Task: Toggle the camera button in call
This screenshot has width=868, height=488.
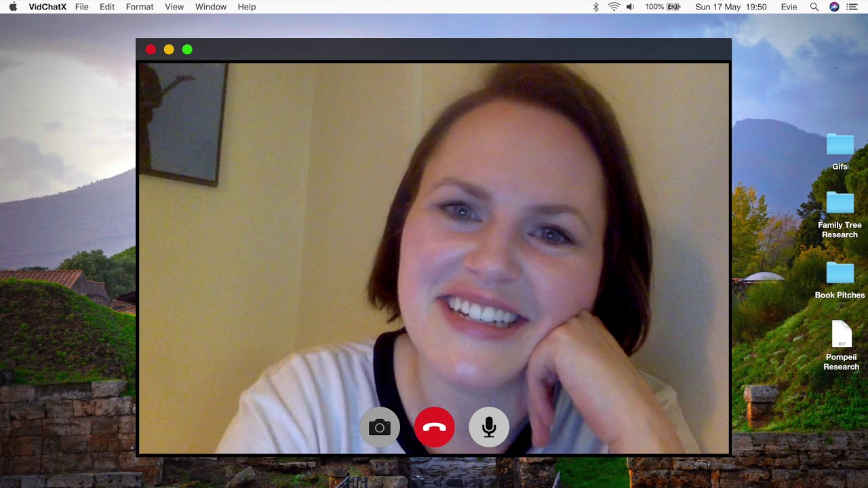Action: [x=380, y=427]
